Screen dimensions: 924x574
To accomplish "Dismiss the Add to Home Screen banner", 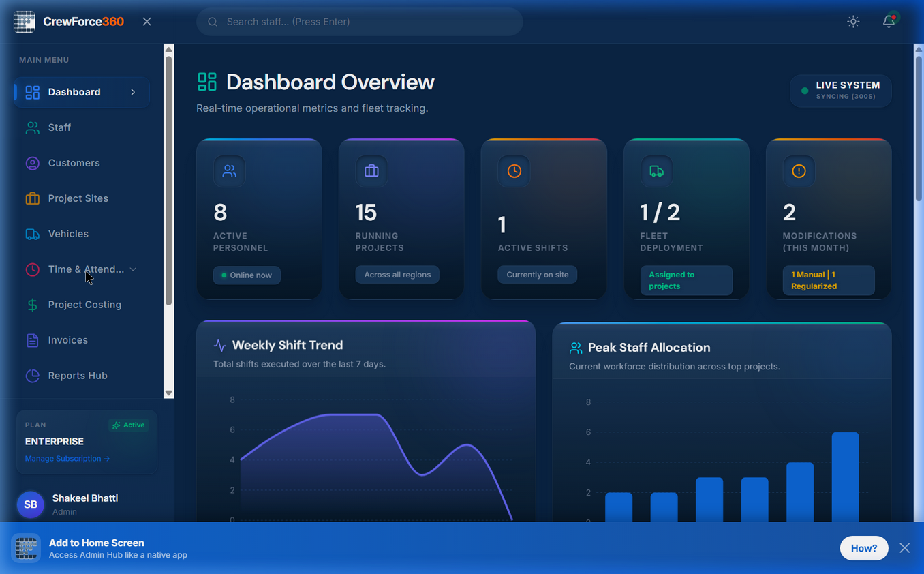I will pyautogui.click(x=904, y=548).
